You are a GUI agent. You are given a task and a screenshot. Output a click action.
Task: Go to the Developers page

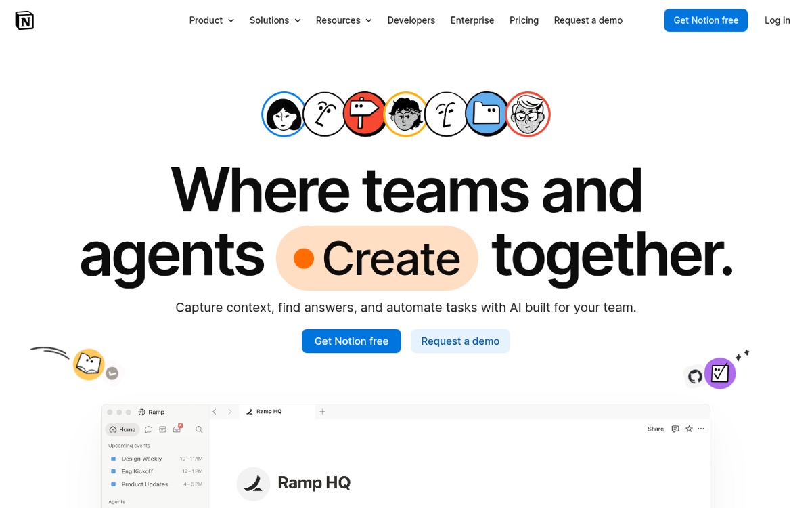pos(411,20)
